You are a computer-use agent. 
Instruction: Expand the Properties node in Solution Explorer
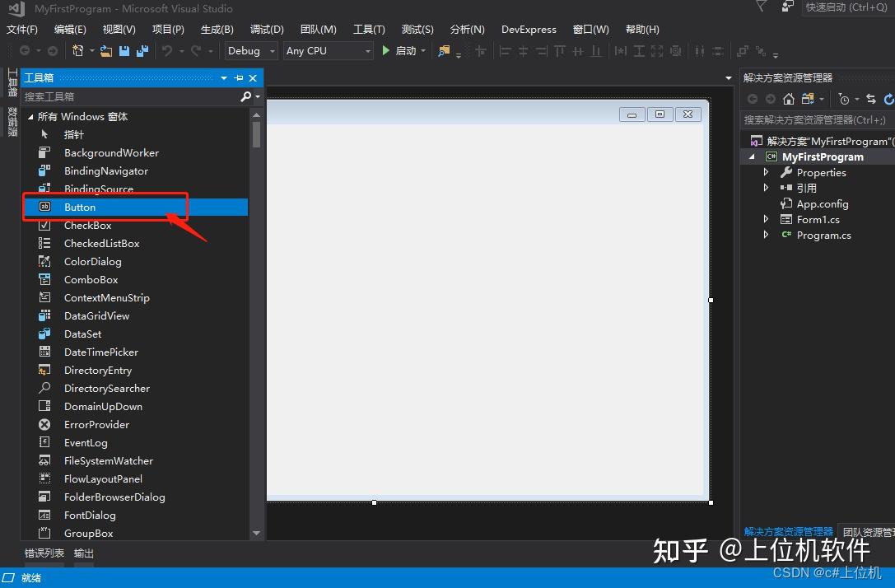click(x=766, y=172)
